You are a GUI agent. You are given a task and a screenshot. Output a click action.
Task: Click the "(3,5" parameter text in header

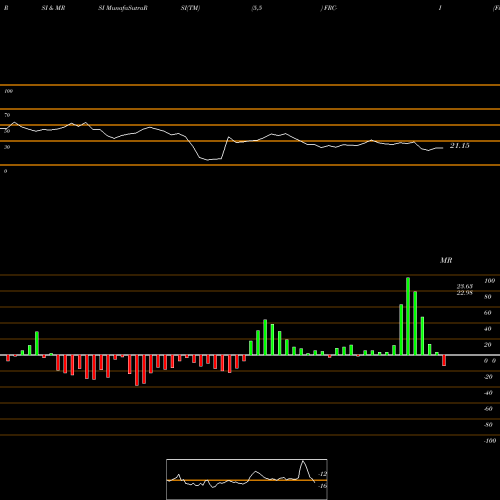click(257, 8)
